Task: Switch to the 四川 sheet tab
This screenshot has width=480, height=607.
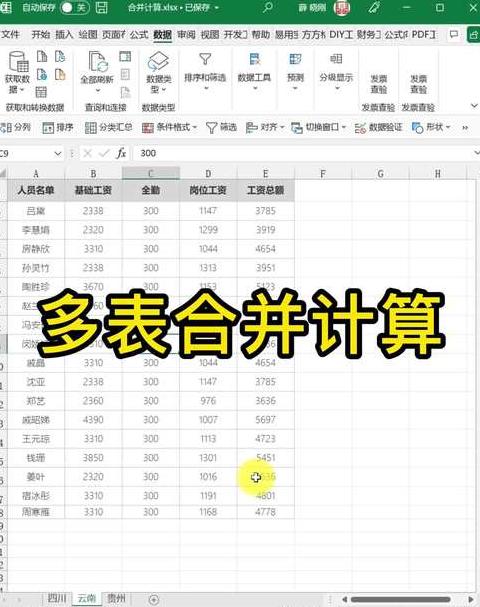Action: pyautogui.click(x=57, y=598)
